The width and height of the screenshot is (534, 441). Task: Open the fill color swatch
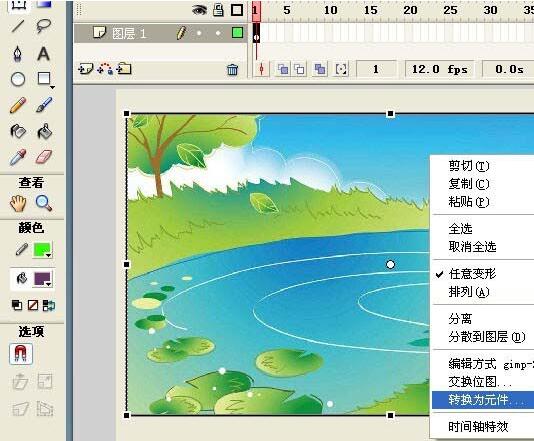coord(42,279)
